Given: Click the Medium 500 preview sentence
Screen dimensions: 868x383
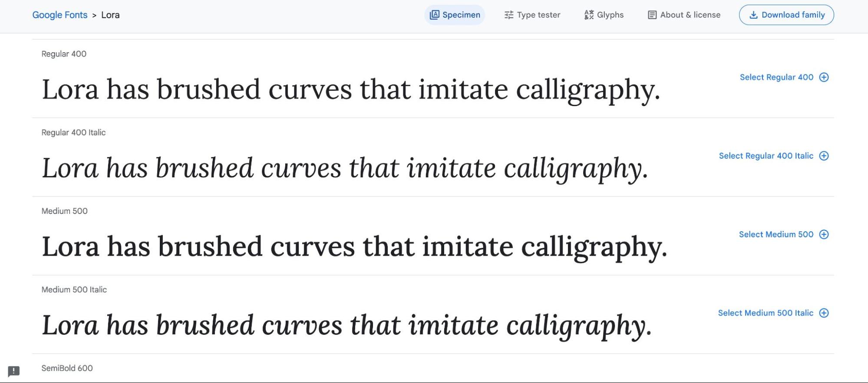Looking at the screenshot, I should tap(354, 247).
